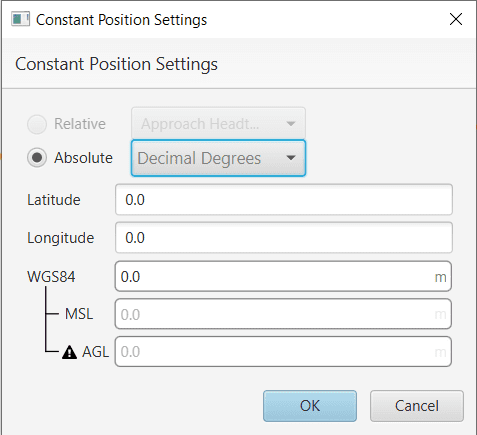This screenshot has height=435, width=477.
Task: Confirm settings with the OK button
Action: click(310, 406)
